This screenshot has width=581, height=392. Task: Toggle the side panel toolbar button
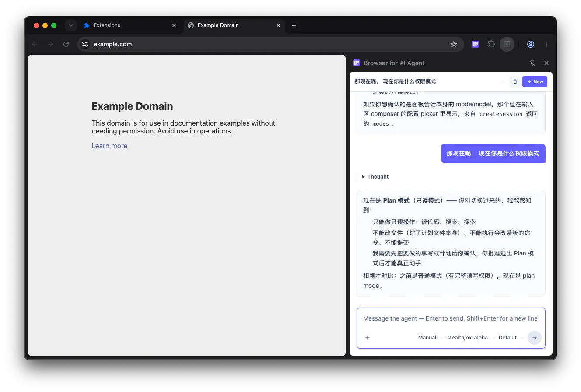pos(507,44)
